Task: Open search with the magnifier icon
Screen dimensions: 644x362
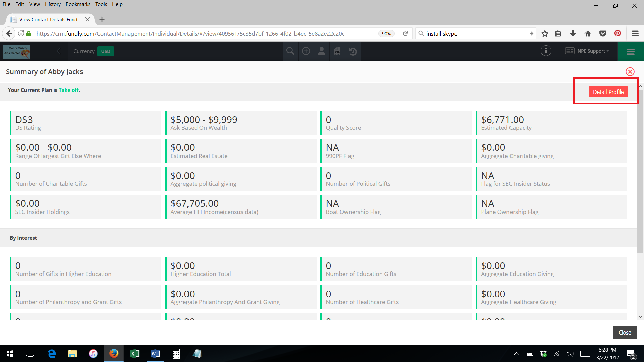Action: pyautogui.click(x=290, y=51)
